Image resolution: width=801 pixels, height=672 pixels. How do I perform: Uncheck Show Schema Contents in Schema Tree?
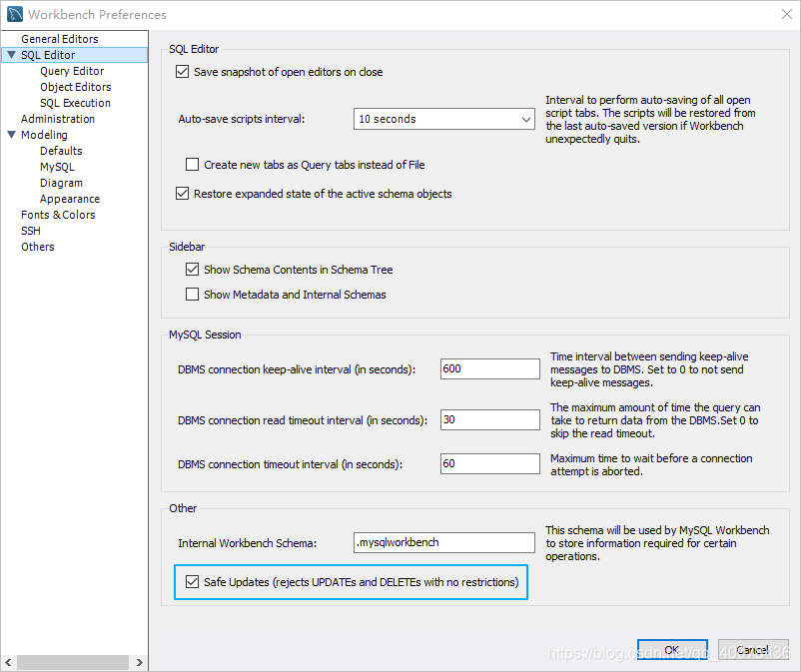(192, 270)
